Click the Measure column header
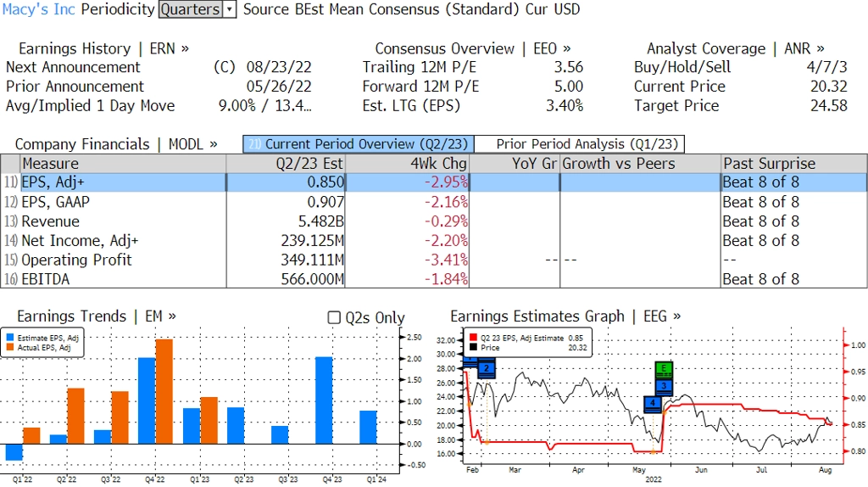The image size is (868, 487). (x=123, y=164)
